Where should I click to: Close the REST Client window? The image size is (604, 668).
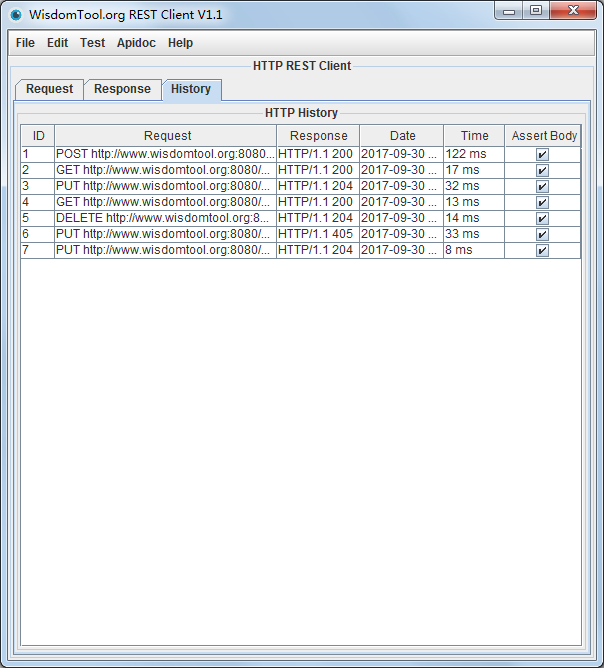click(573, 11)
